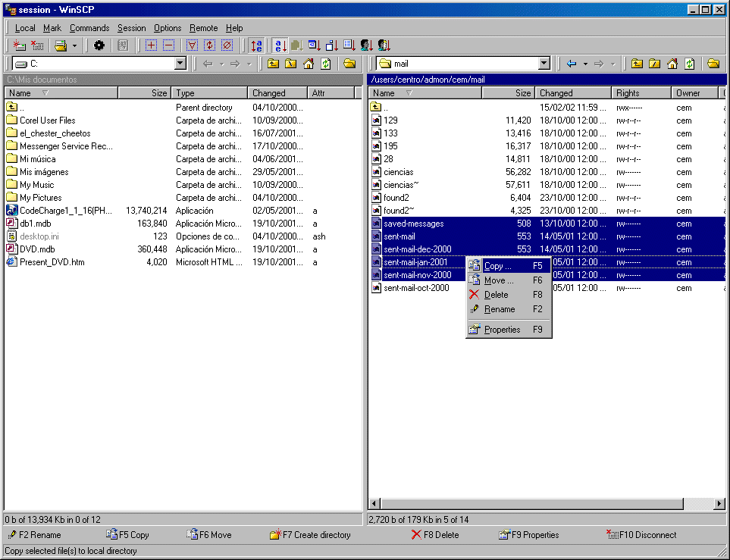Open the remote mail directory dropdown
Viewport: 730px width, 560px height.
[x=544, y=64]
